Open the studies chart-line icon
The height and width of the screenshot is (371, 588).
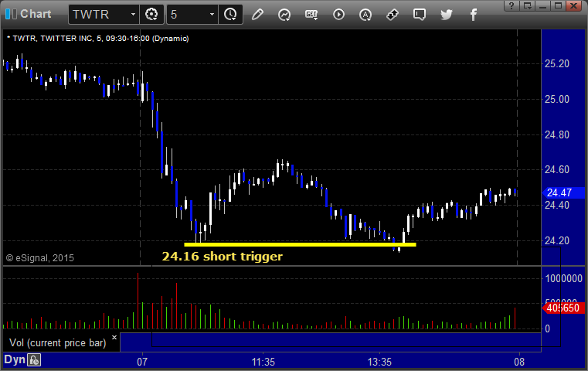[x=284, y=15]
